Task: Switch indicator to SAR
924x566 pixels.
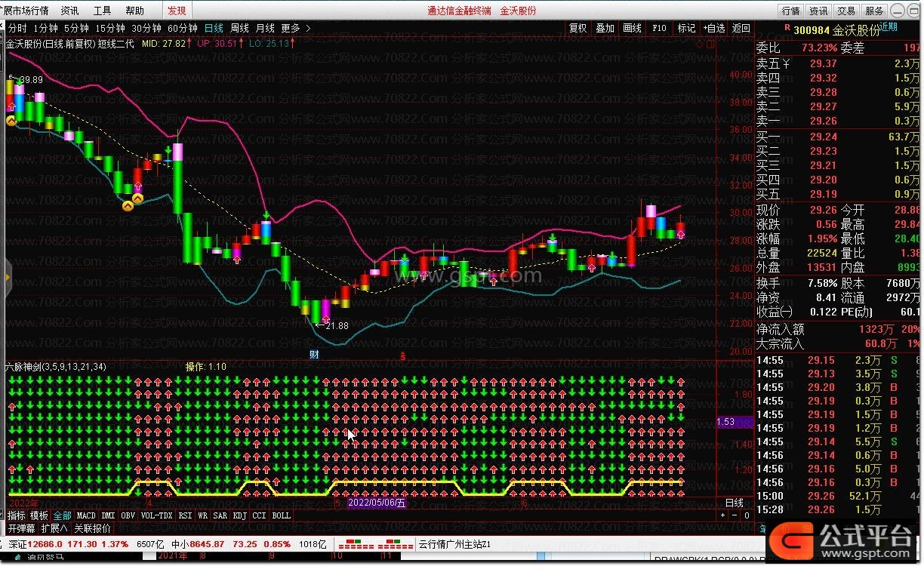Action: [220, 515]
